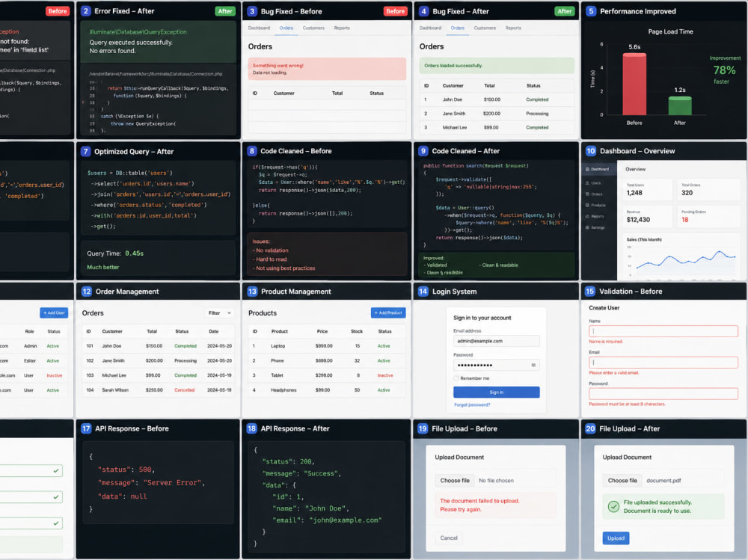The image size is (748, 560).
Task: Open the Filter dropdown in Order Management
Action: pyautogui.click(x=219, y=313)
